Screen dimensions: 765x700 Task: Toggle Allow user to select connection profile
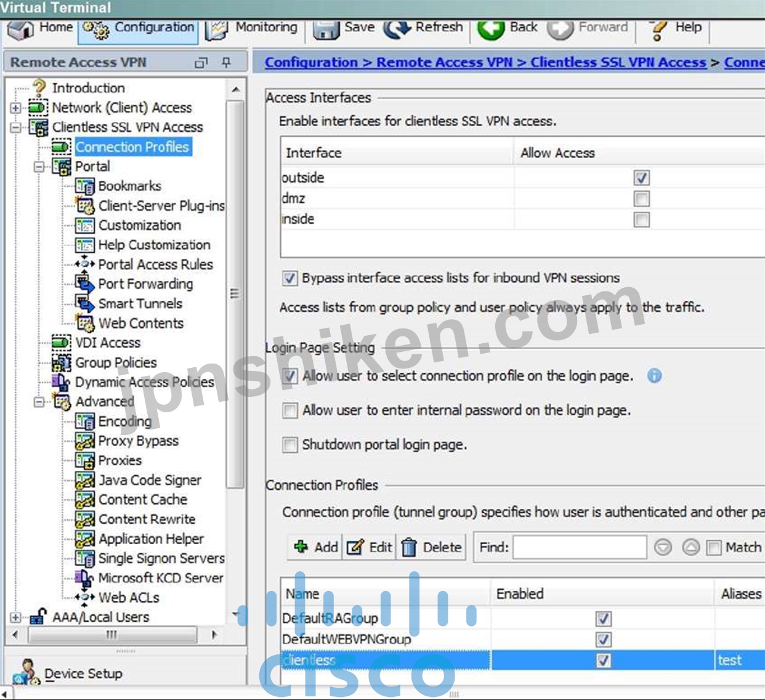click(289, 376)
